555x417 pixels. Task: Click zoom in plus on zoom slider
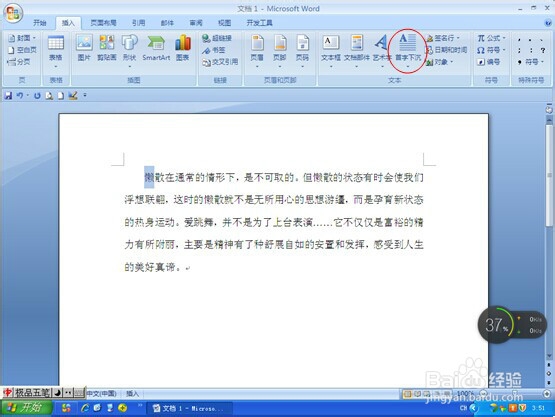click(x=547, y=394)
